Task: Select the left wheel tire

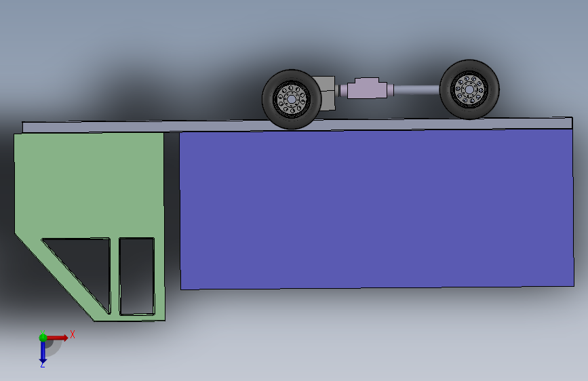Action: click(292, 100)
